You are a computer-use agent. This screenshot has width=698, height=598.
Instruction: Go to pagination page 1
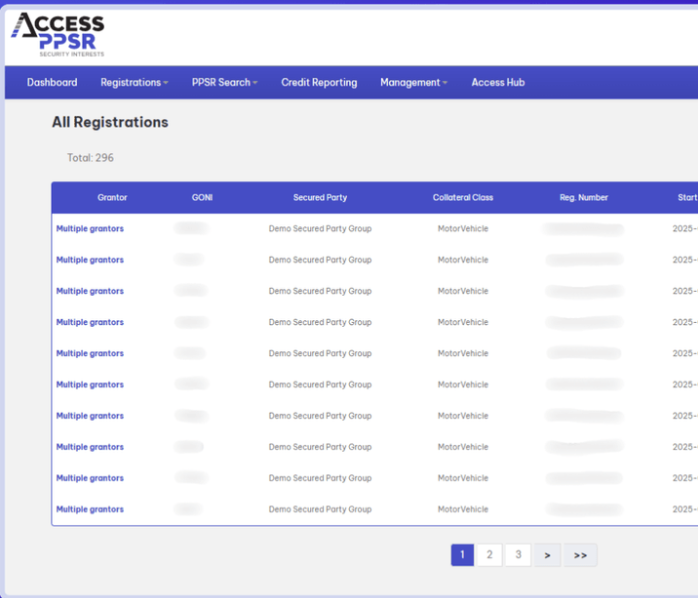462,555
